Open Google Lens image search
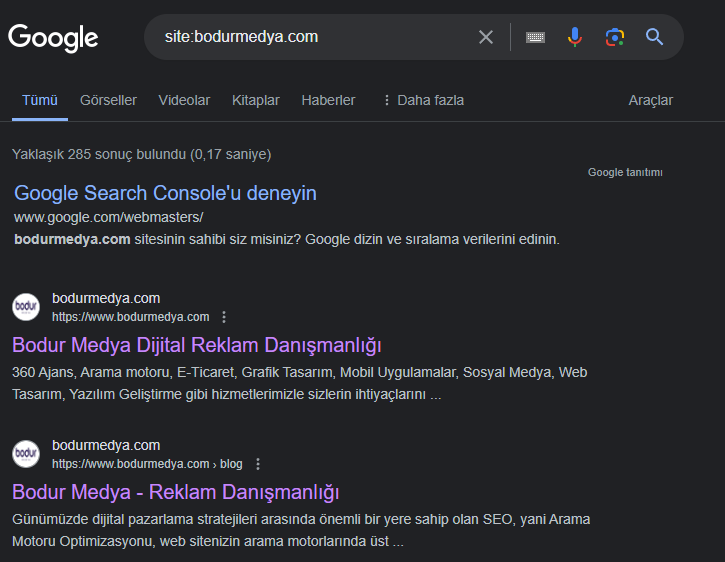The image size is (725, 562). click(615, 37)
